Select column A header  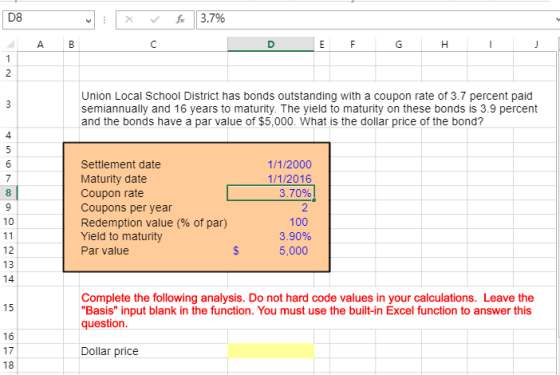pyautogui.click(x=40, y=44)
